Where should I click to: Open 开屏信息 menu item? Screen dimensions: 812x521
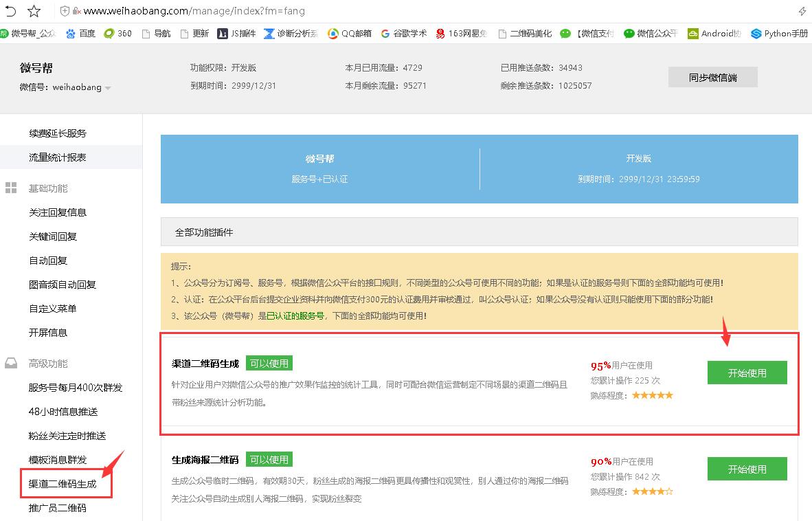(x=48, y=333)
